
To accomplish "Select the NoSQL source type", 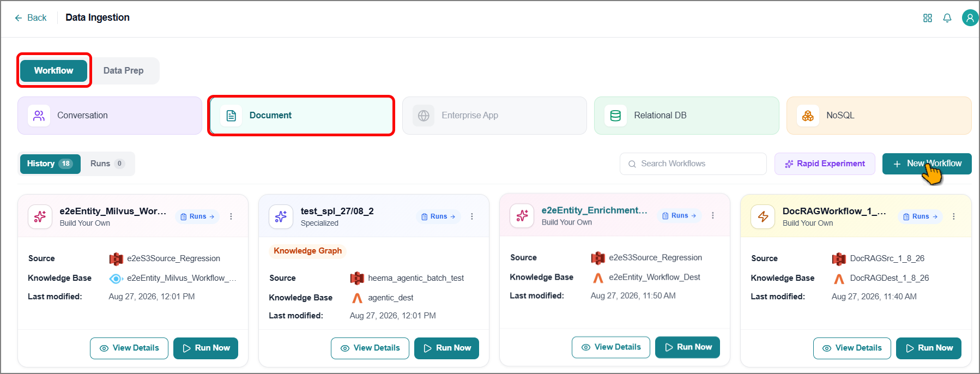I will tap(879, 116).
